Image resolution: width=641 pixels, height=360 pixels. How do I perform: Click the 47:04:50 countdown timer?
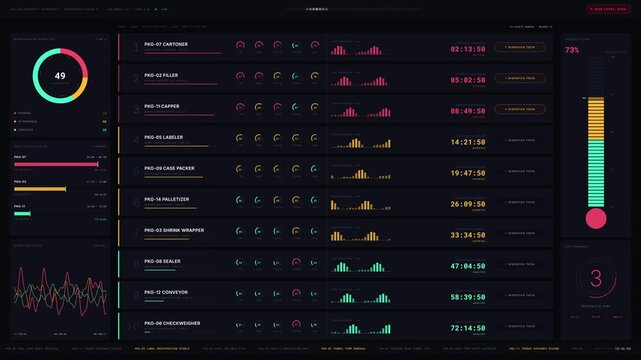tap(468, 266)
